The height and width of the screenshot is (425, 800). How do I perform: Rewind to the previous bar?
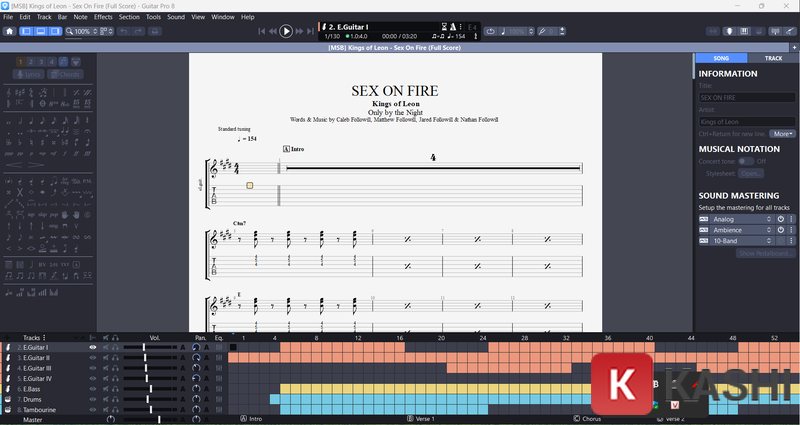pos(272,31)
